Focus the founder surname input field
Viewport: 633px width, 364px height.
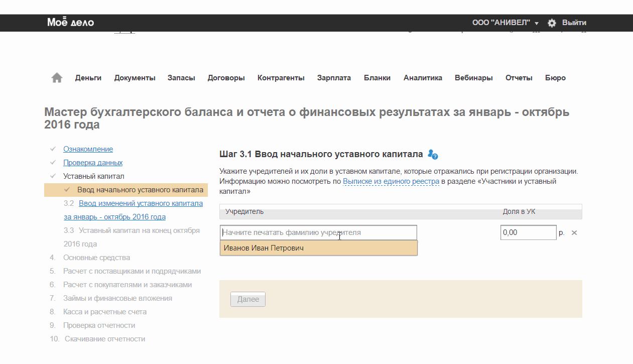point(318,233)
